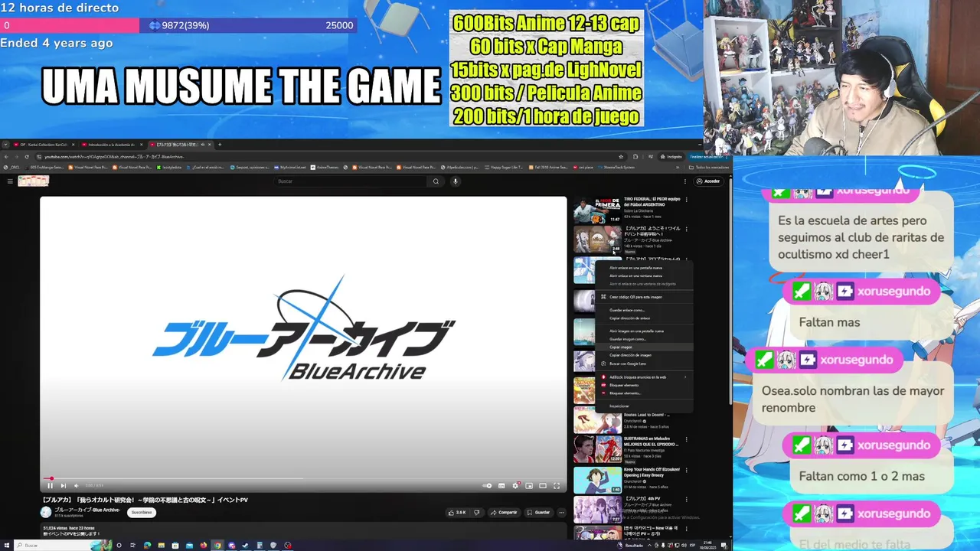Dislike the Blue Archive video
The width and height of the screenshot is (980, 551).
coord(476,513)
